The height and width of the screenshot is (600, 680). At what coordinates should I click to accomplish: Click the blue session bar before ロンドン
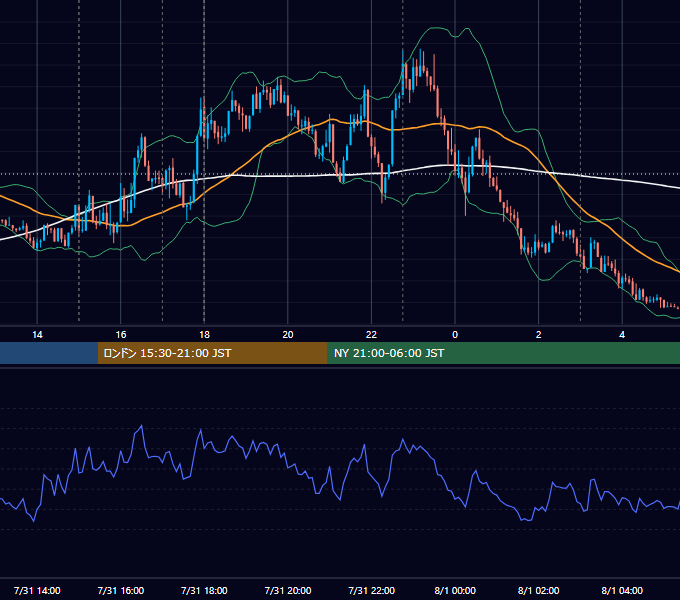[49, 353]
